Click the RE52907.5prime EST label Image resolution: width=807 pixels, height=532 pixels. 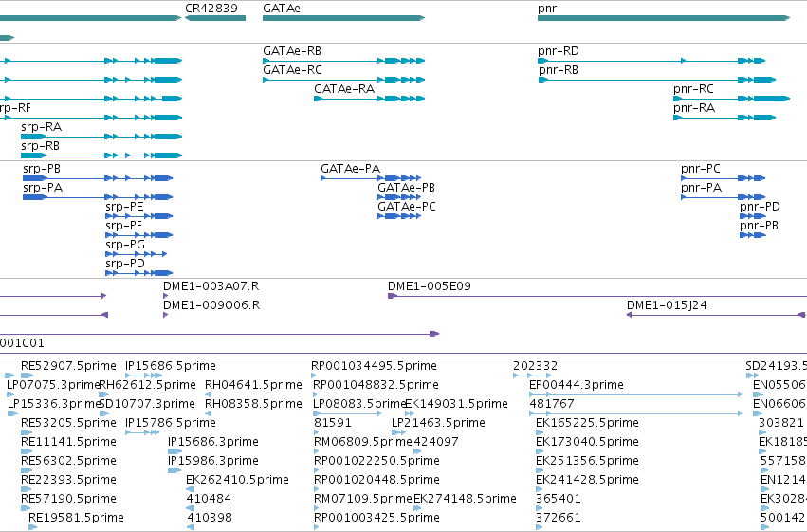68,366
